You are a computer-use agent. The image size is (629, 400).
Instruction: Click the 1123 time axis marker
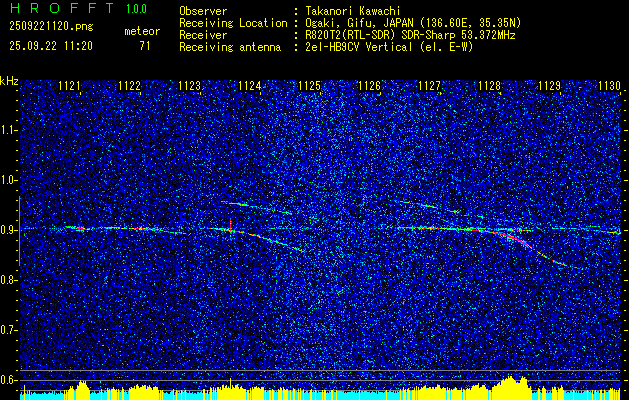pyautogui.click(x=189, y=85)
